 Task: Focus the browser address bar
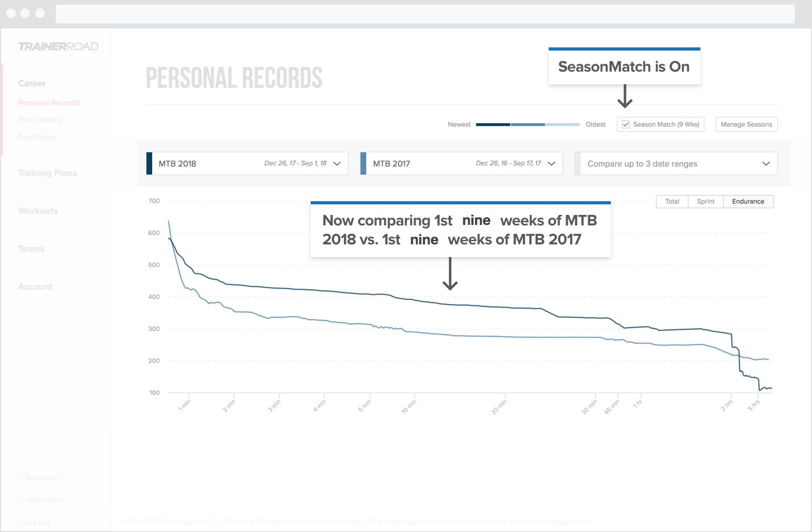(425, 14)
